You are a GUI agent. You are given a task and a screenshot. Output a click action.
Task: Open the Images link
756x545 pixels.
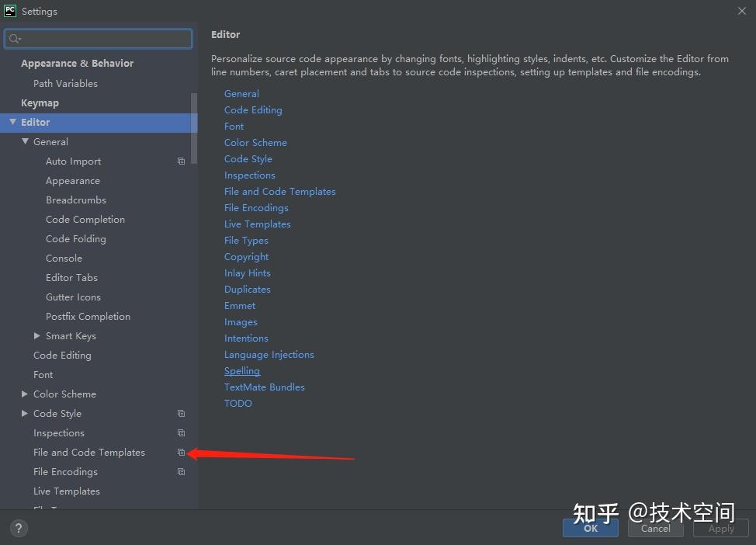point(241,322)
